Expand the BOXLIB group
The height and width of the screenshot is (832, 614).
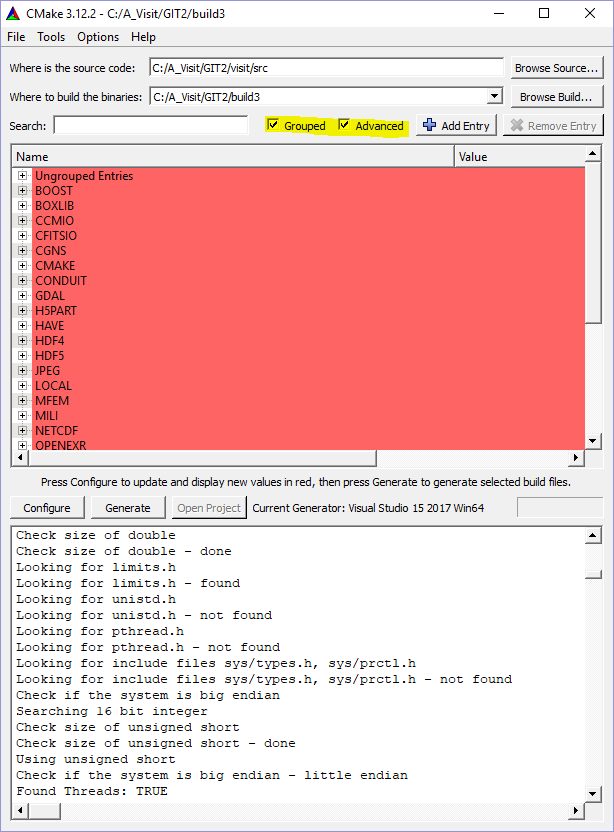[22, 205]
